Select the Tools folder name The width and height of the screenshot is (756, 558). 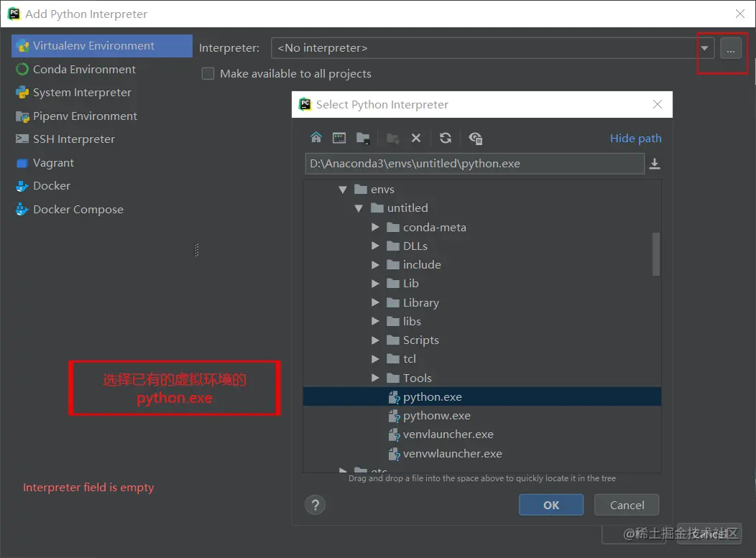click(417, 378)
